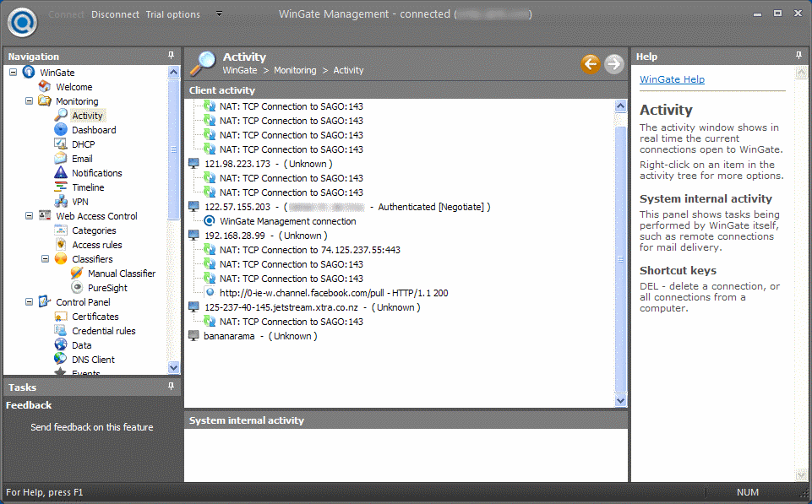
Task: Collapse the Classifiers tree node
Action: click(45, 258)
